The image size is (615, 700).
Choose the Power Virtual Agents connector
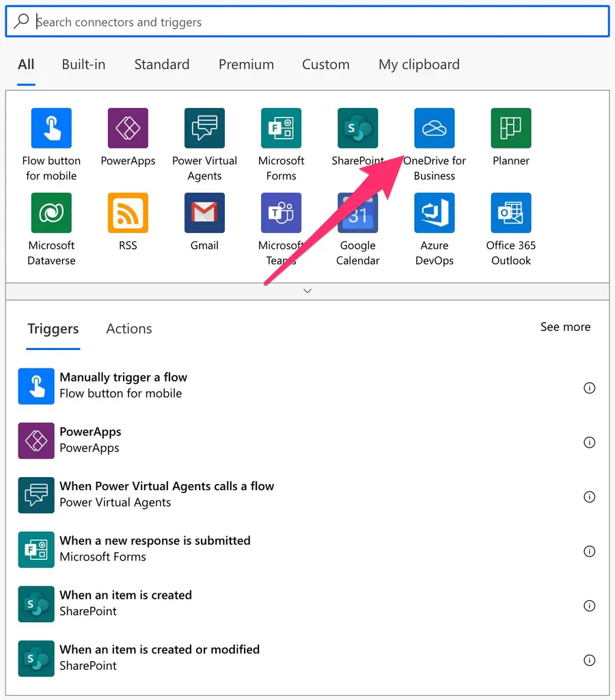click(204, 129)
